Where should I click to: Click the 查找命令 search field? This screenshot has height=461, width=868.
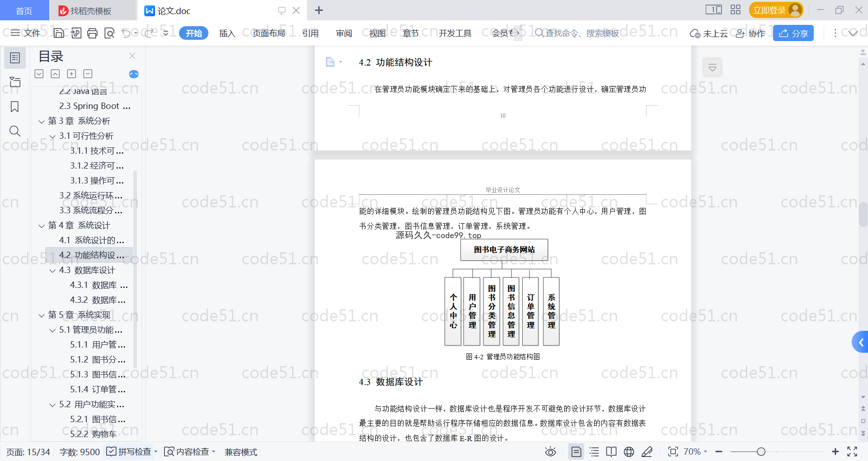click(577, 33)
